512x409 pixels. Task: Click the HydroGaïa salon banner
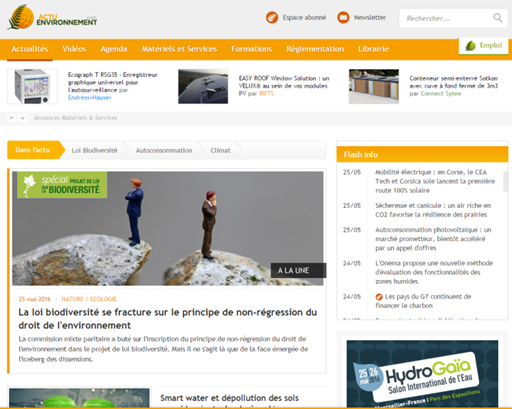point(422,374)
